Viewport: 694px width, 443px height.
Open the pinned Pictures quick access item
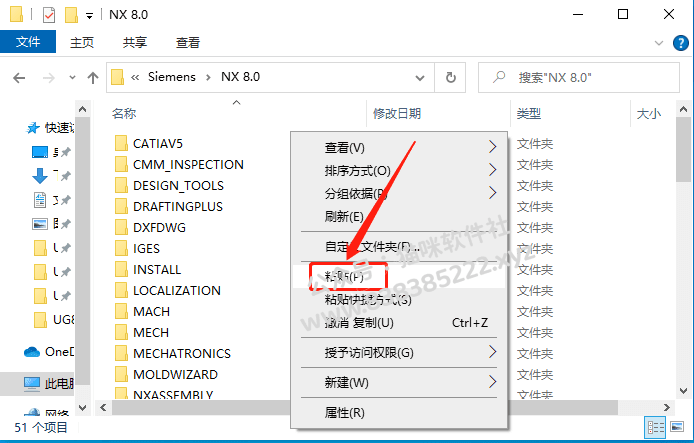[x=50, y=223]
